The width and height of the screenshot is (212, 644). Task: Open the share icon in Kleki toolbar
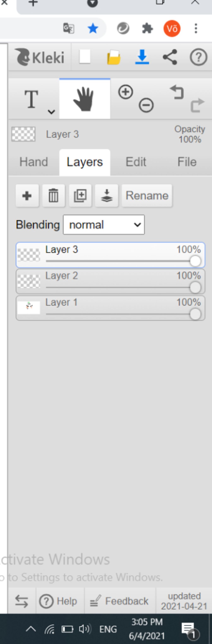(x=170, y=57)
